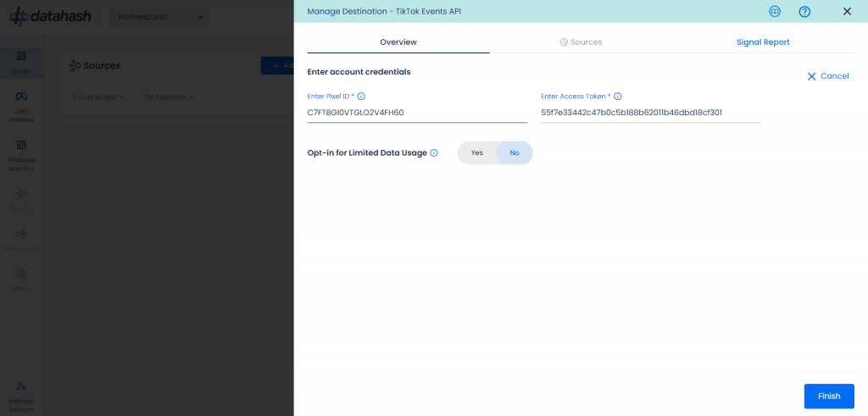Expand the 5 Connected dropdown
The image size is (868, 416).
click(x=98, y=97)
